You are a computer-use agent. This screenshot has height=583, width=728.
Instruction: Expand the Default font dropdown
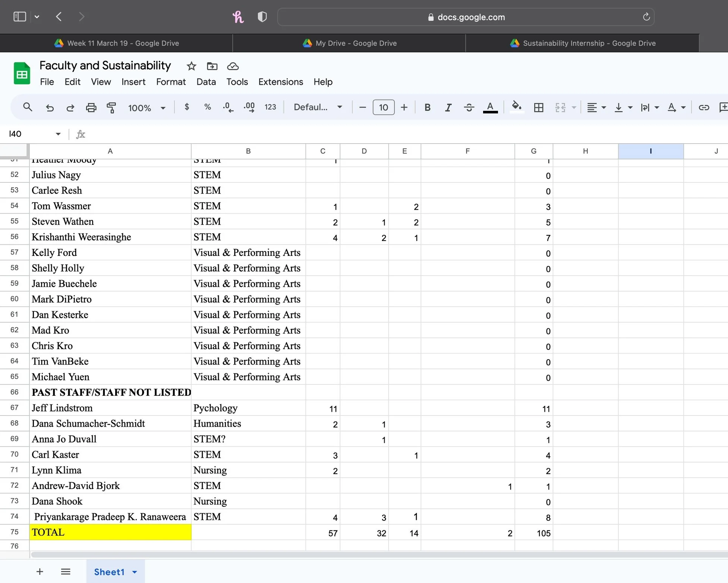click(x=318, y=107)
